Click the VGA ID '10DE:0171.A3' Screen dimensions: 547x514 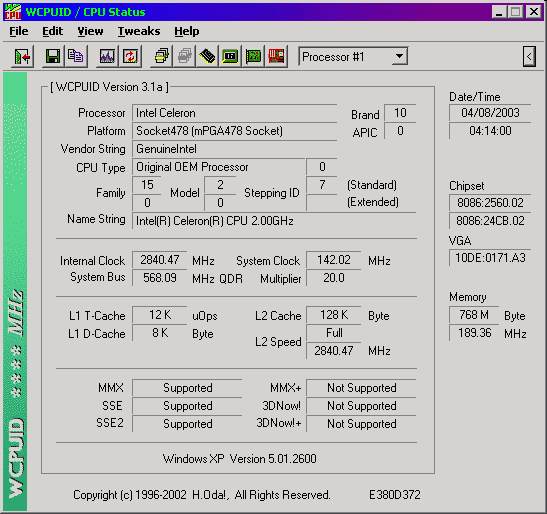tap(490, 258)
